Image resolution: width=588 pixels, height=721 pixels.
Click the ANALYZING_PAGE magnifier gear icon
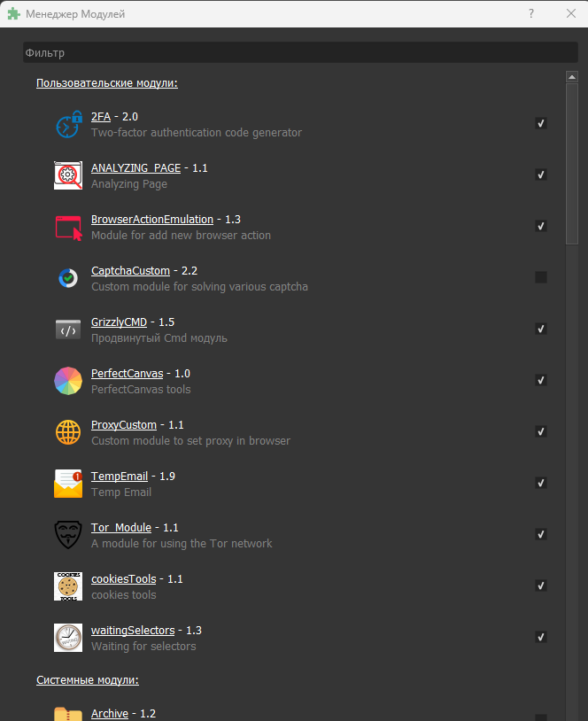coord(68,175)
